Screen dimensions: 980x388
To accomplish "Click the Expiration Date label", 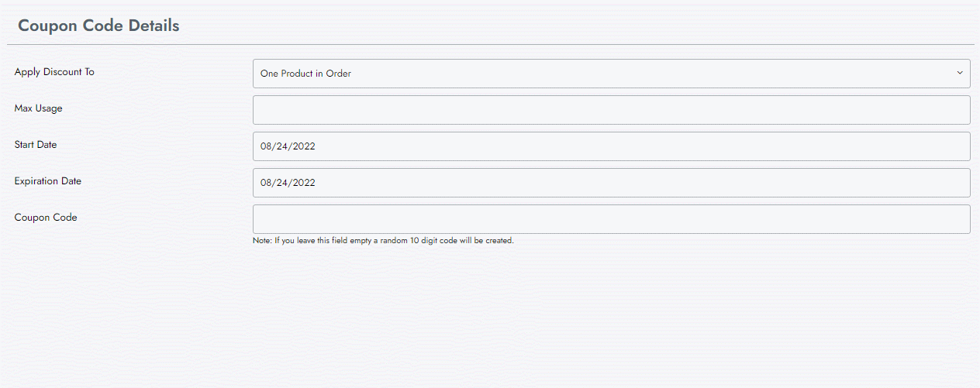I will (48, 181).
